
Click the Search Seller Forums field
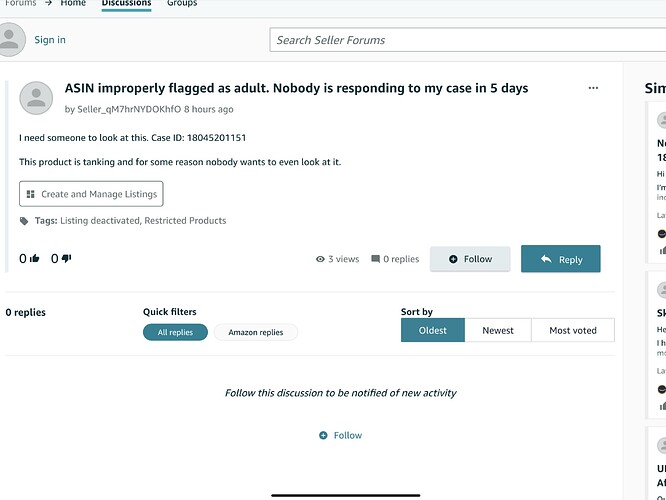[468, 40]
